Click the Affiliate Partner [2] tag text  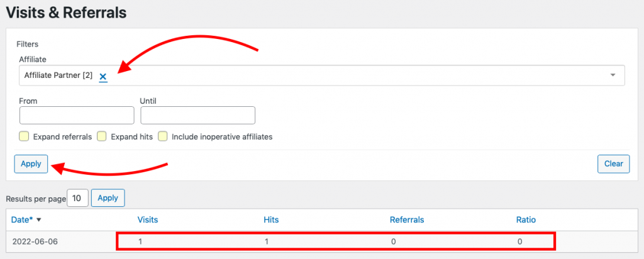[58, 75]
